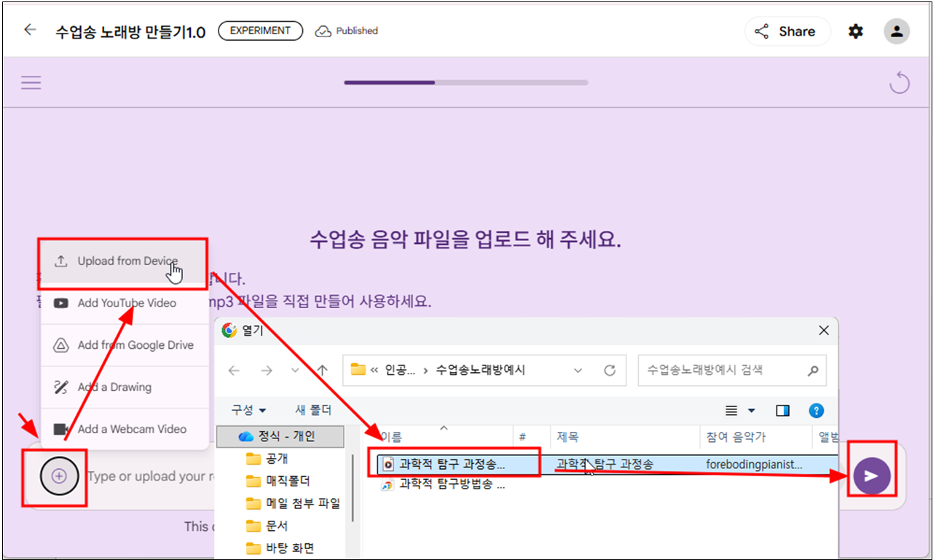Go up one folder level in file dialog
936x560 pixels.
pos(323,370)
